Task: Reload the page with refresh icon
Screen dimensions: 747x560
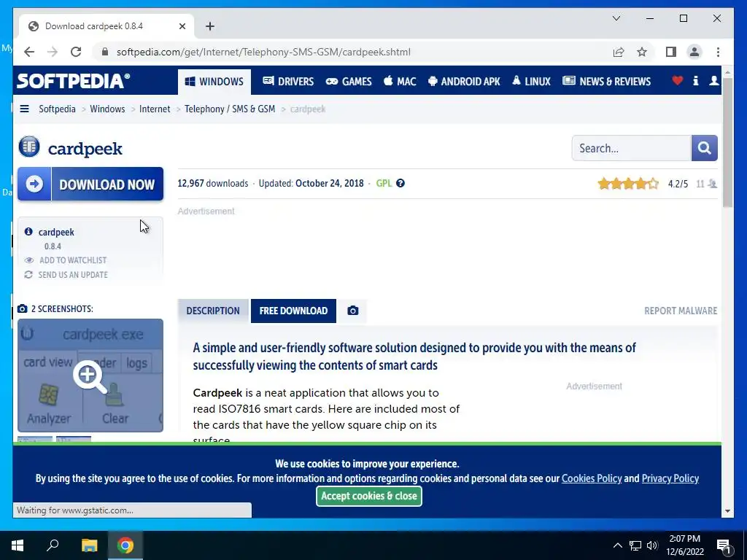Action: (76, 52)
